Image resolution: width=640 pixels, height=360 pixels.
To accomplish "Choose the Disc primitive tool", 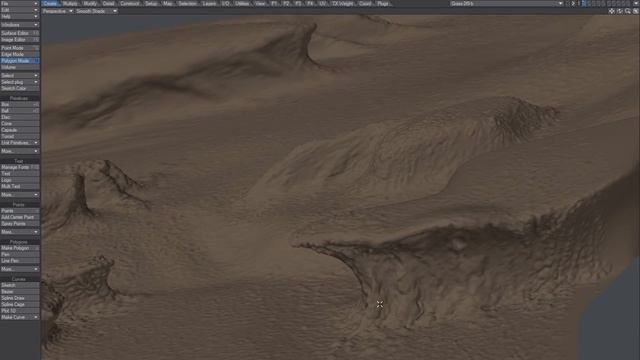I will click(20, 117).
